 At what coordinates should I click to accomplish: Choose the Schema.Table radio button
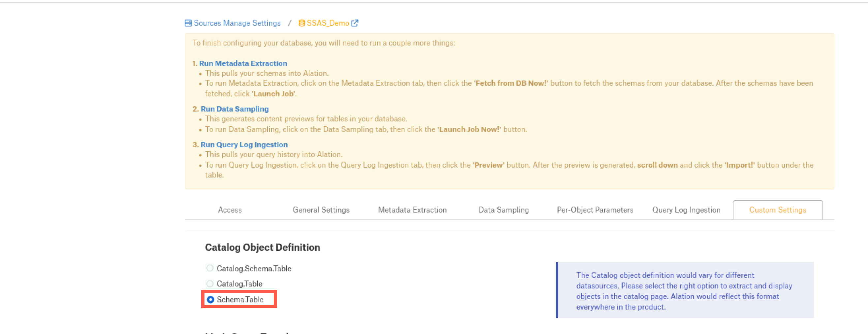click(x=210, y=300)
